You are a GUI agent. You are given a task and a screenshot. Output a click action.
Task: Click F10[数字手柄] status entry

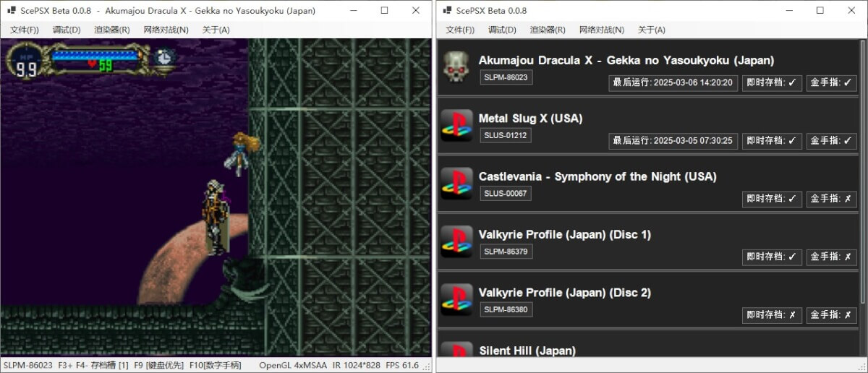coord(215,365)
